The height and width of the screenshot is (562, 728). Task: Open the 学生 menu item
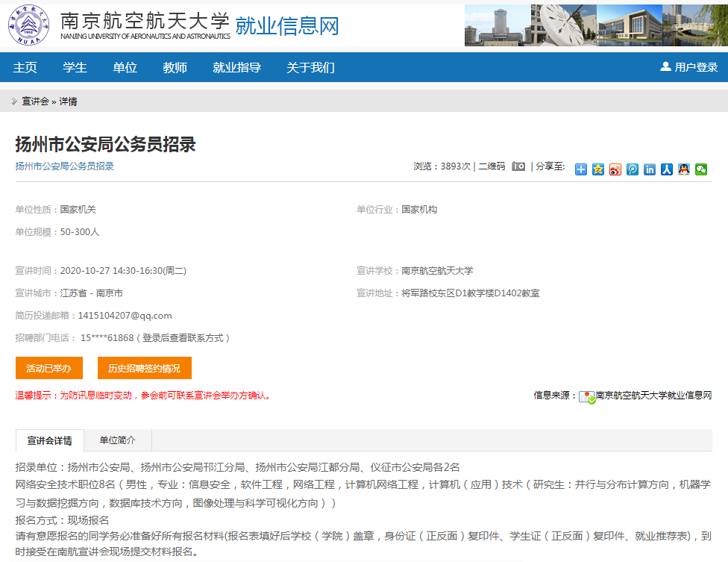75,67
